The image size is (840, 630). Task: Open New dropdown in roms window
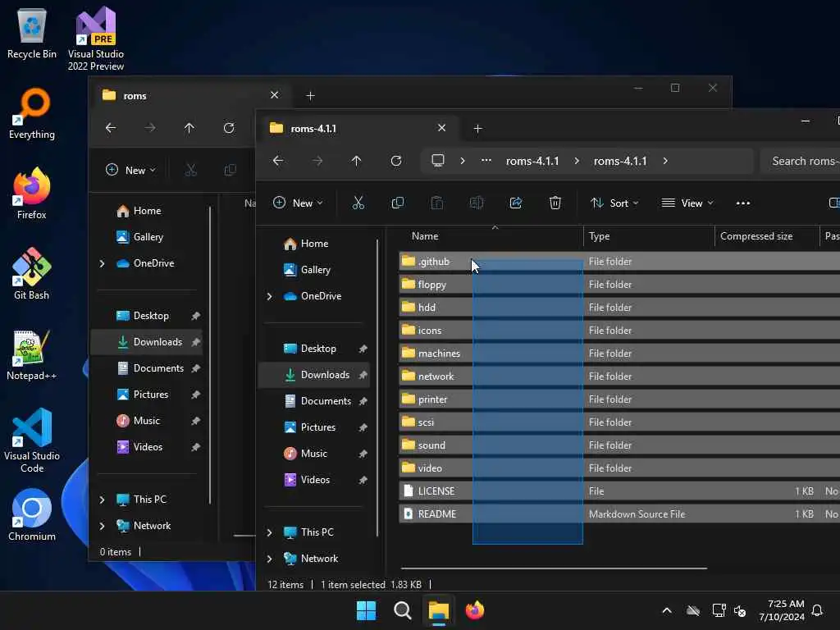(130, 171)
